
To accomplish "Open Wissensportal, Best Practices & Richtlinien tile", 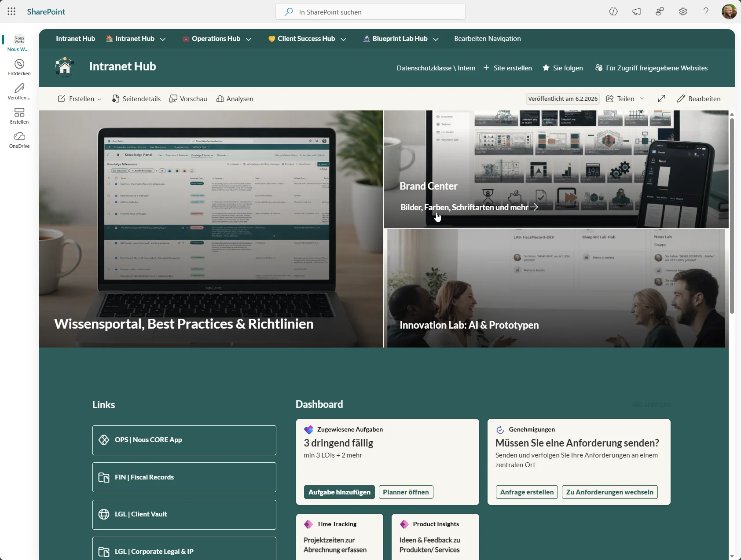I will pyautogui.click(x=211, y=229).
